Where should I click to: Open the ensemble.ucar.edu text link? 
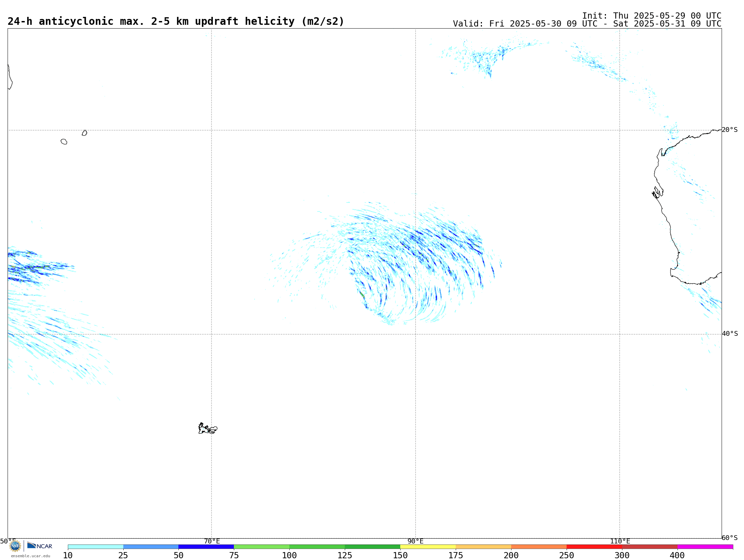pyautogui.click(x=31, y=556)
